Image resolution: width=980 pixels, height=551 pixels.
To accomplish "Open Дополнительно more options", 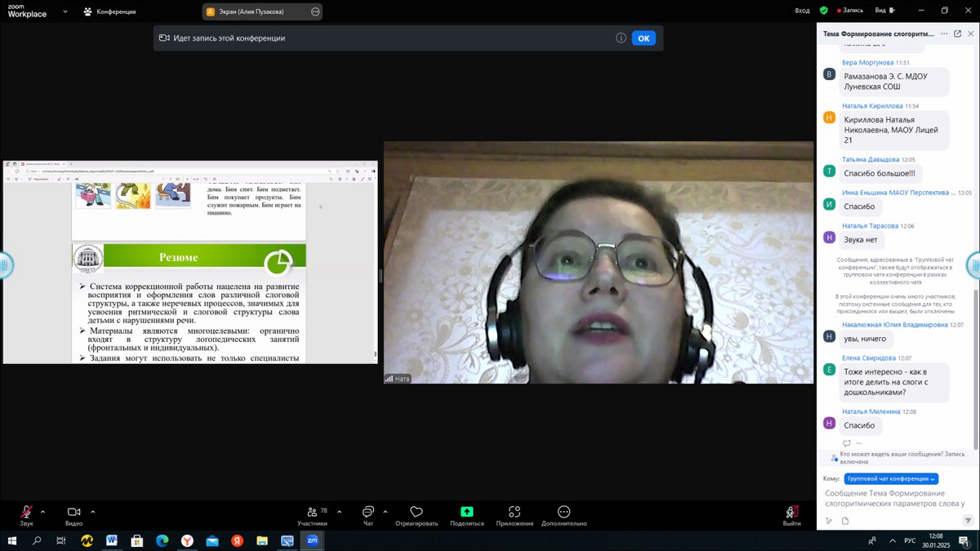I will [x=563, y=515].
